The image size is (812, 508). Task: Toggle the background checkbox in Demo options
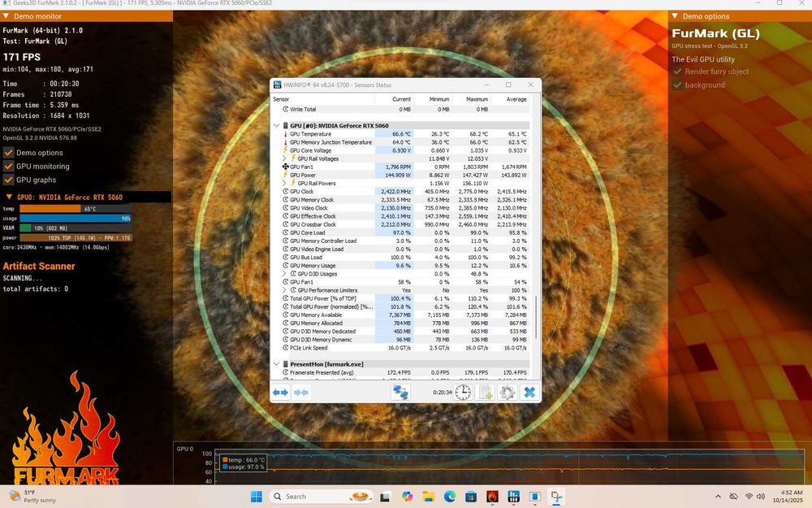point(677,85)
